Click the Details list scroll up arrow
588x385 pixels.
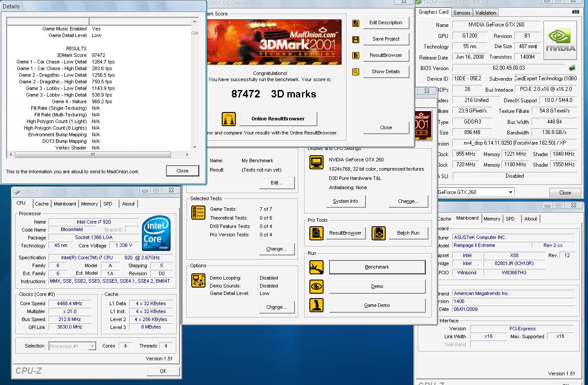195,21
